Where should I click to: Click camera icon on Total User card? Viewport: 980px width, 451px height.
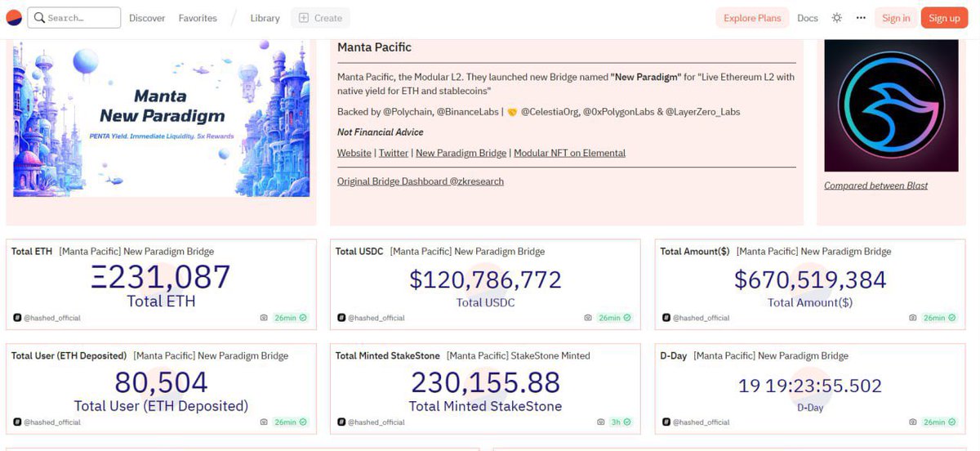point(264,422)
